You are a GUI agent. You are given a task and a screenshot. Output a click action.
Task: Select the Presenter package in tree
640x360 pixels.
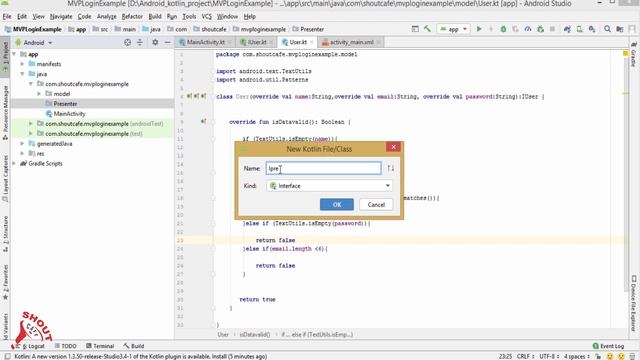(65, 104)
